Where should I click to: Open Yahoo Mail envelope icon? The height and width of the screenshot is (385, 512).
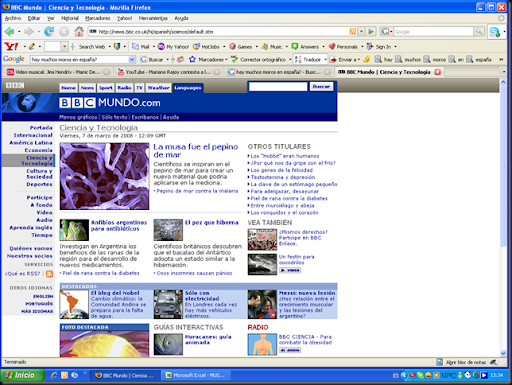click(x=135, y=46)
